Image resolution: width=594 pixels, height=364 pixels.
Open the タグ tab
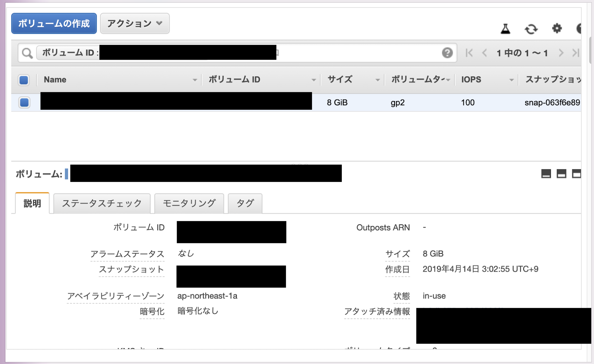point(245,203)
